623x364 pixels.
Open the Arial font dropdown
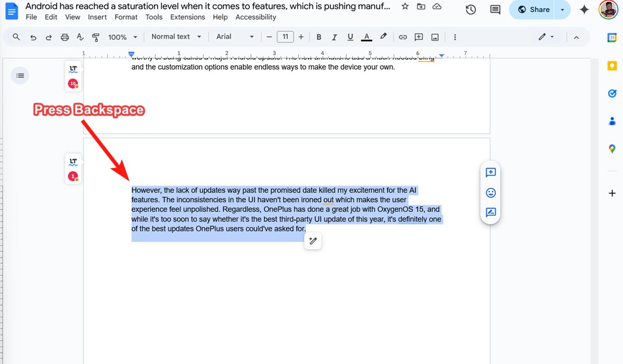click(x=234, y=37)
